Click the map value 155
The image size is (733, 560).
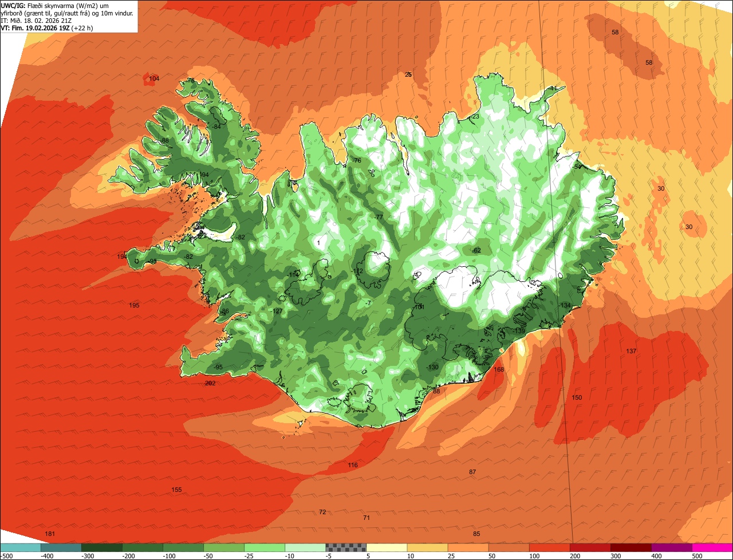click(x=176, y=490)
